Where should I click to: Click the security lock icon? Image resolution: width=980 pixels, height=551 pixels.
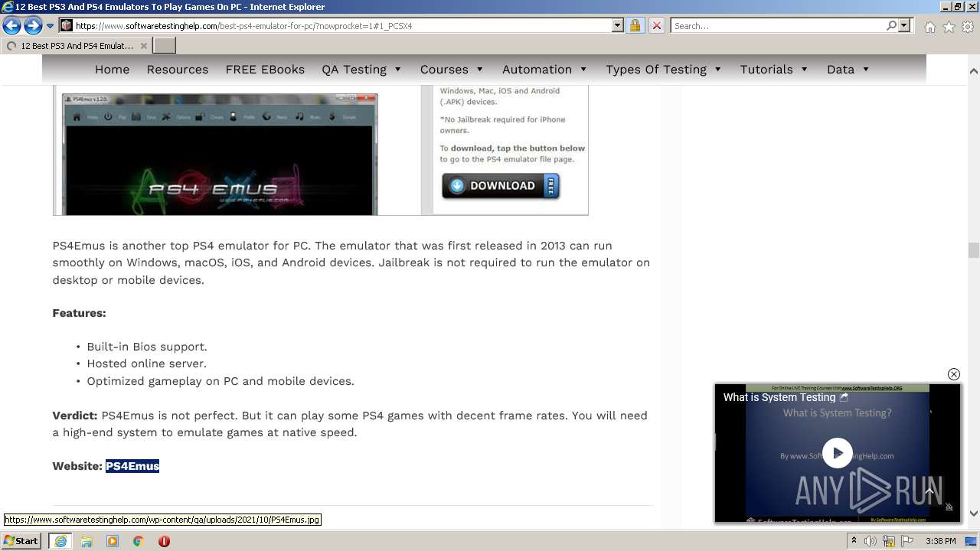click(635, 25)
